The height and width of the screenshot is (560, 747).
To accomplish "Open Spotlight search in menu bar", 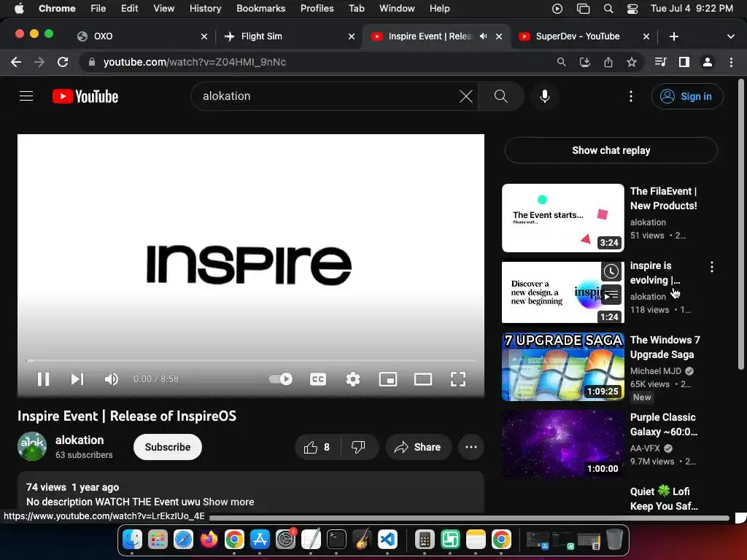I will [608, 8].
